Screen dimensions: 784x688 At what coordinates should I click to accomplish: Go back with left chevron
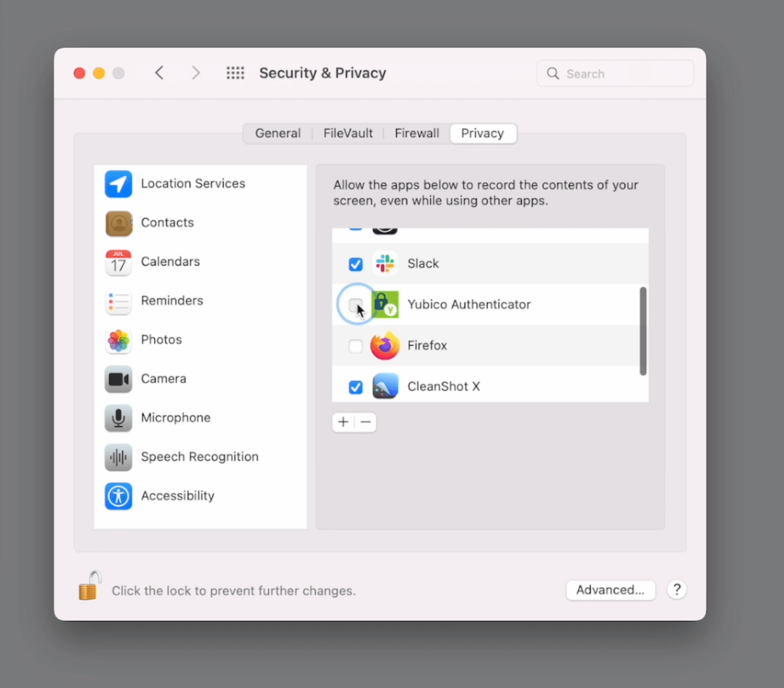point(159,73)
